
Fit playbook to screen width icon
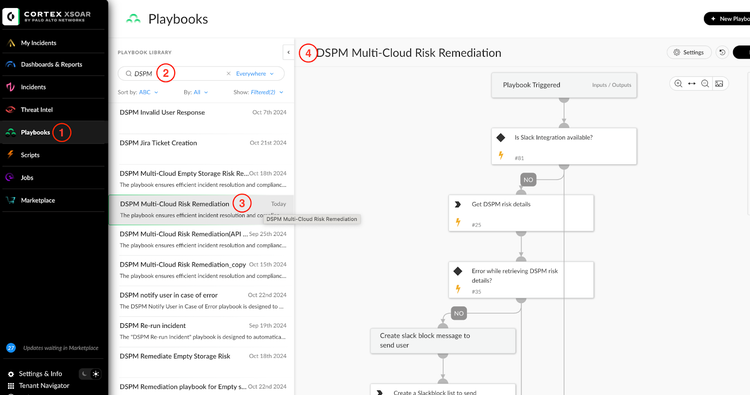(692, 84)
